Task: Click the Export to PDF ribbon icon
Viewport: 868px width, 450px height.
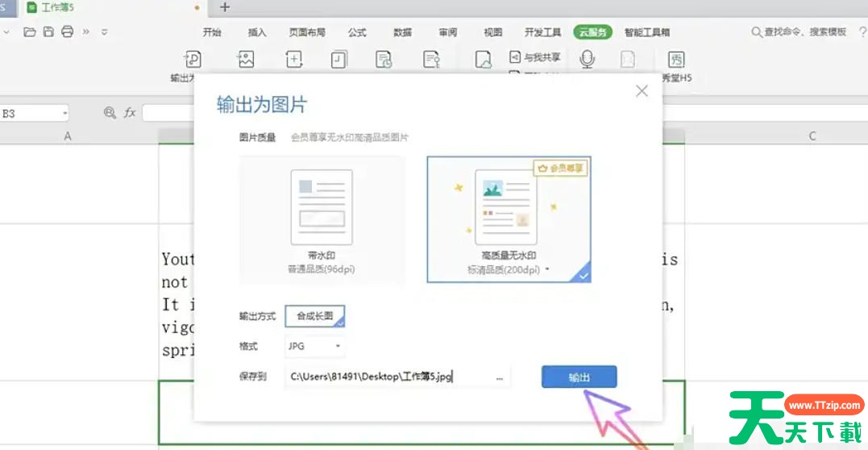Action: click(193, 60)
